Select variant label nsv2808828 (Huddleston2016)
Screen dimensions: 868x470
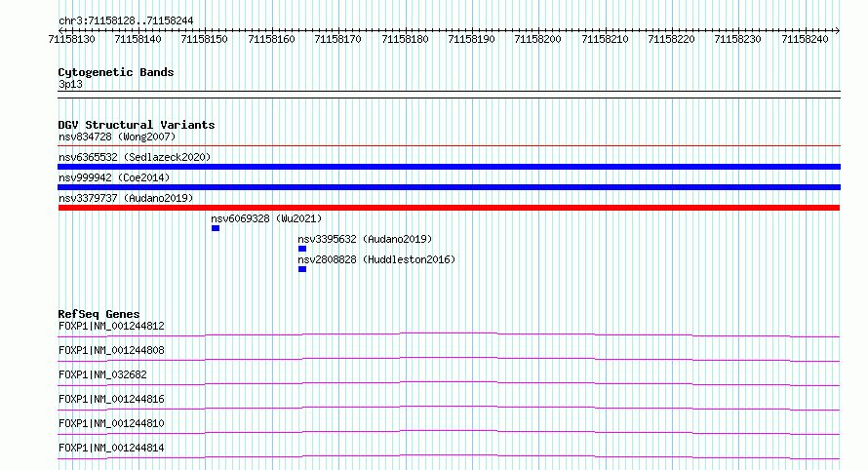[376, 259]
